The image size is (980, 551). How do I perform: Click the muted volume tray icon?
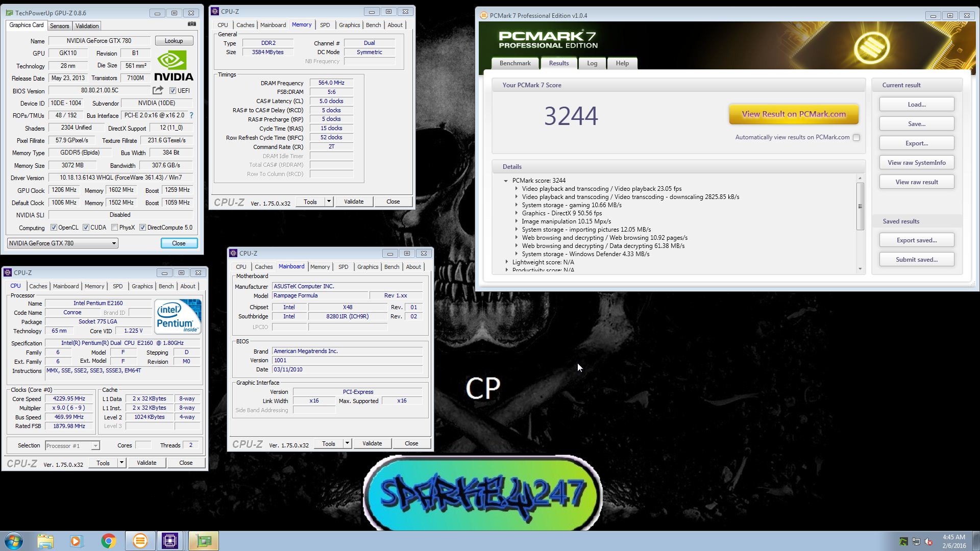(x=928, y=542)
